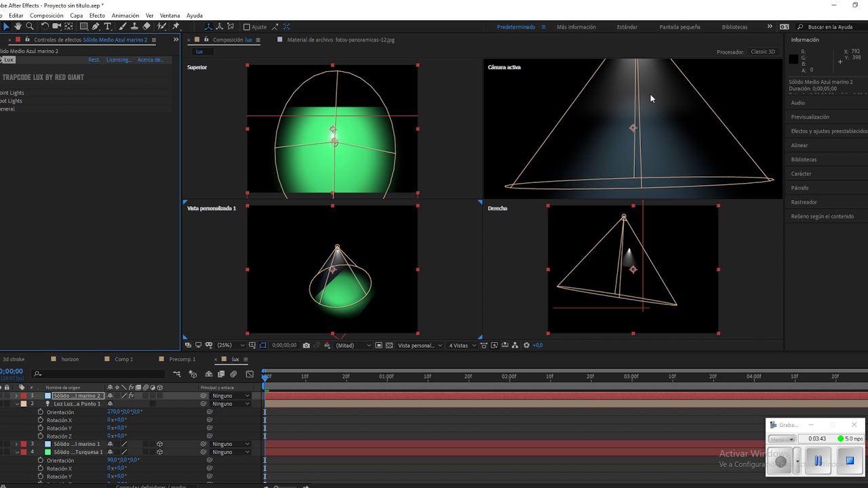The height and width of the screenshot is (488, 868).
Task: Select the Estándar workspace
Action: 627,27
